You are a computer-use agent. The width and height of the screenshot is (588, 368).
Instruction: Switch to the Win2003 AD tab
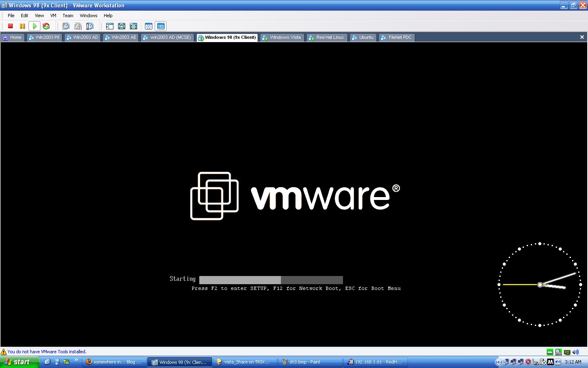point(82,37)
